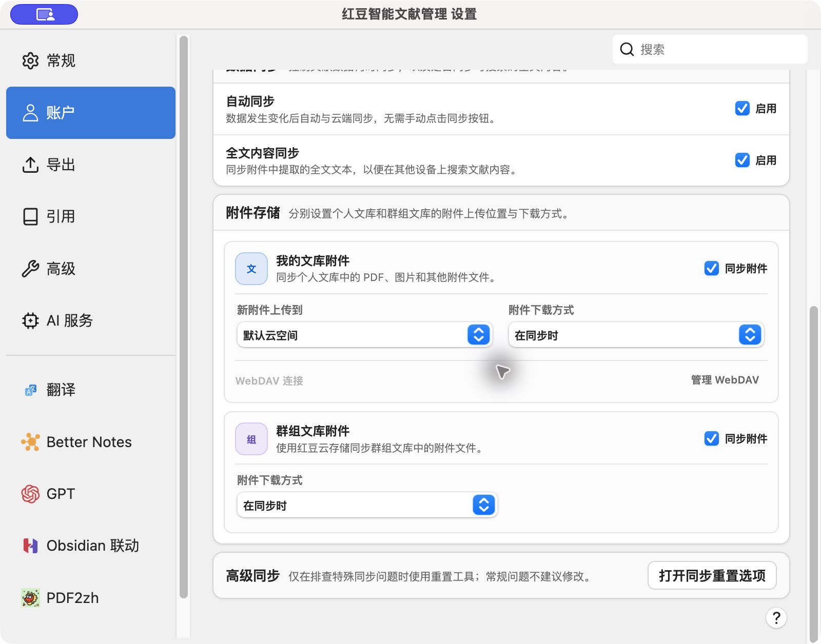Open the 新附件上传到 默认云空间 dropdown
The height and width of the screenshot is (644, 821).
364,335
